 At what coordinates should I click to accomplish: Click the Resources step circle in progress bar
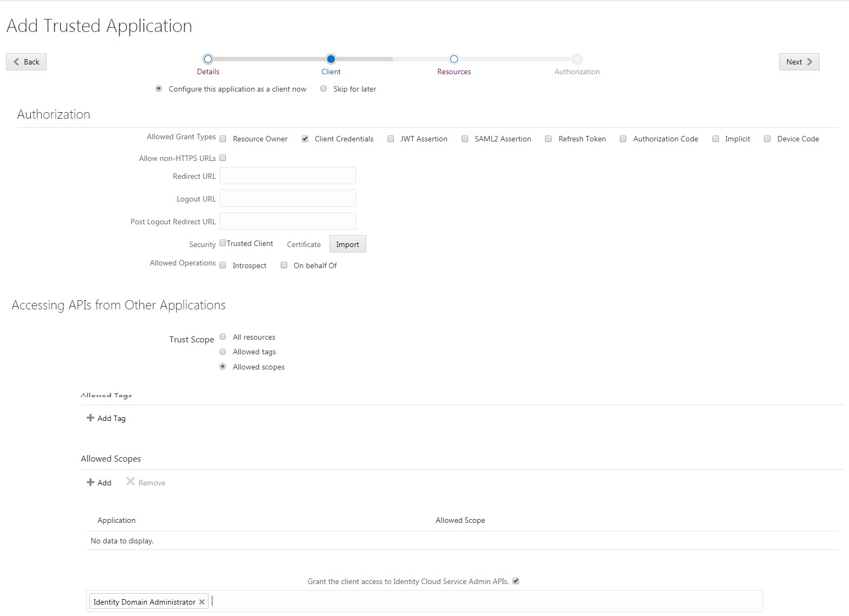click(x=453, y=59)
